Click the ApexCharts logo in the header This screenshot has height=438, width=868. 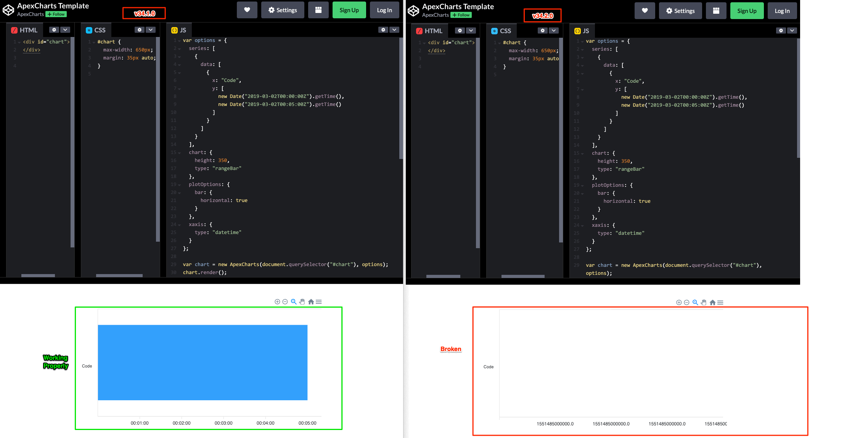click(9, 10)
